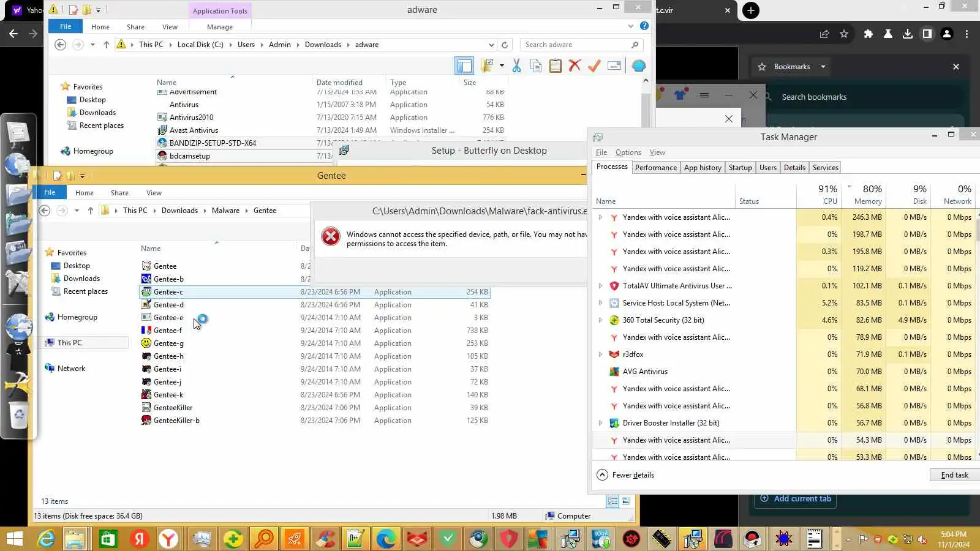Click the taskbar clock showing 5:04 PM
The width and height of the screenshot is (980, 551).
tap(954, 539)
